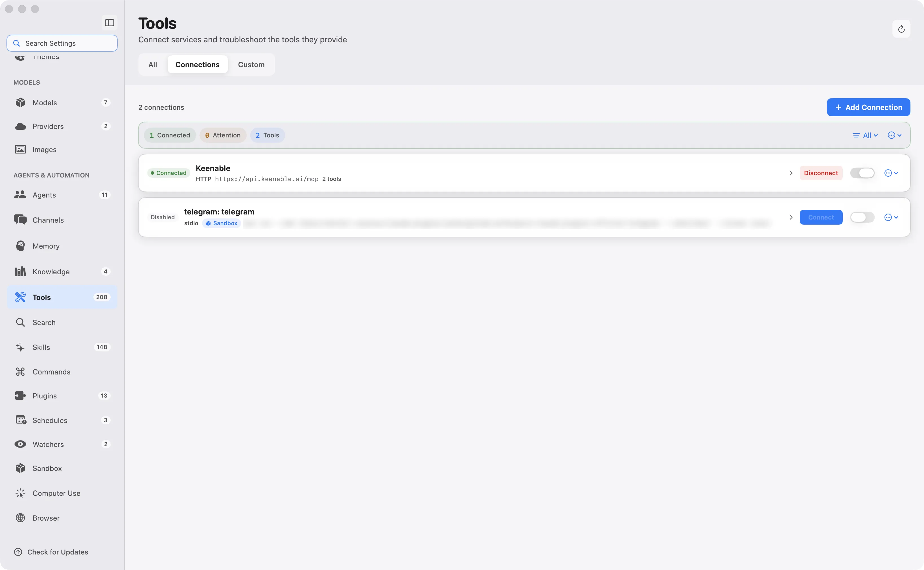Viewport: 924px width, 570px height.
Task: Click the refresh tools icon
Action: coord(901,29)
